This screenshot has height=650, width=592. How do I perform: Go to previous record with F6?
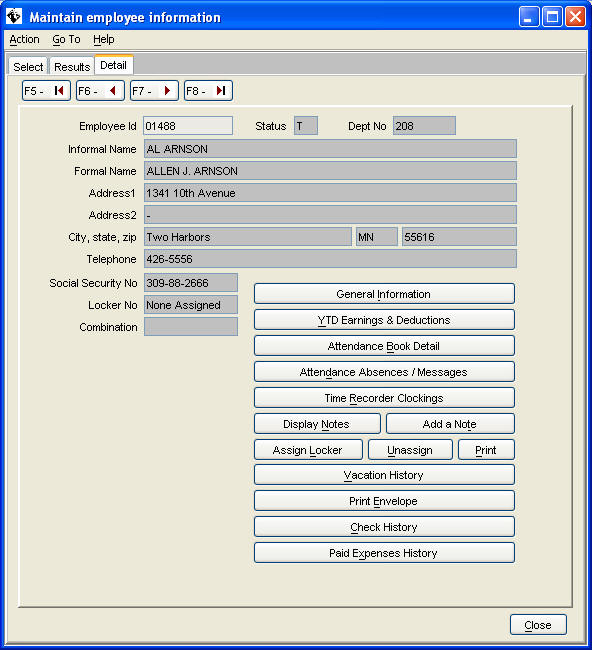[100, 91]
